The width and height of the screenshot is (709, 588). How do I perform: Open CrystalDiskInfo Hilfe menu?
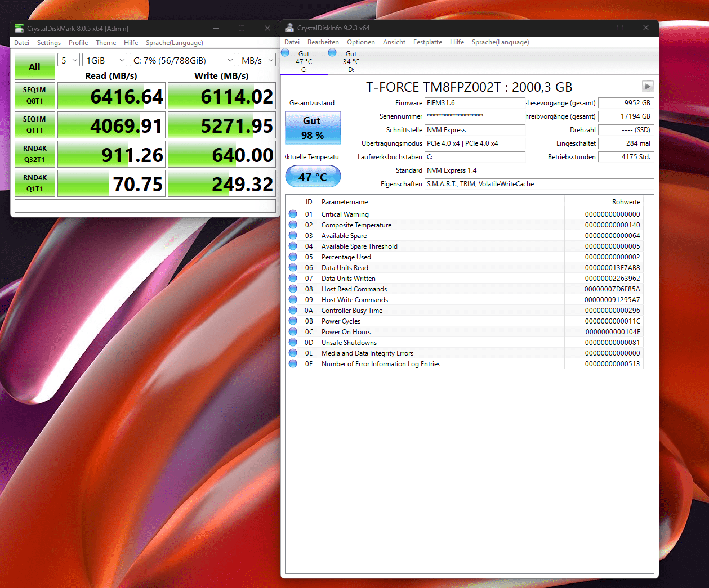point(457,42)
